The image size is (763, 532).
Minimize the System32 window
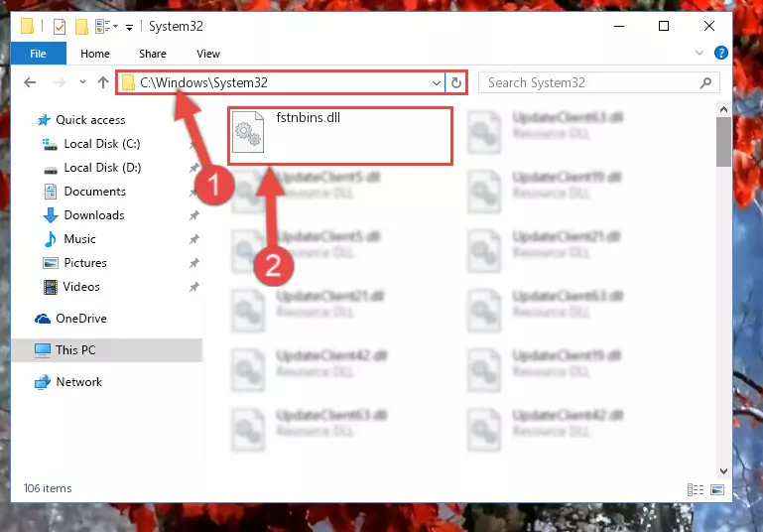pos(619,26)
